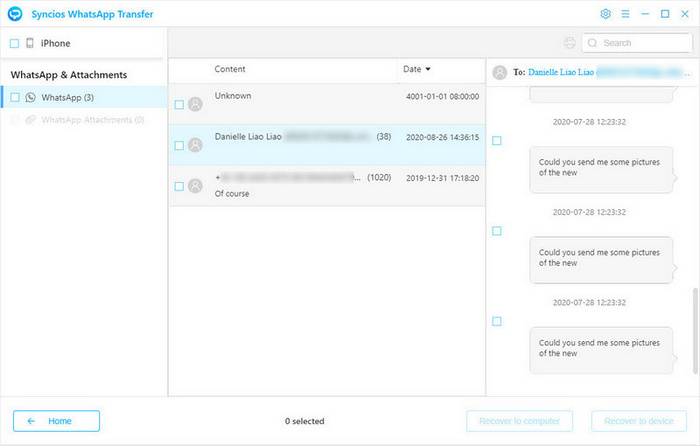Screen dimensions: 700x446
Task: Open the settings gear icon
Action: tap(605, 14)
